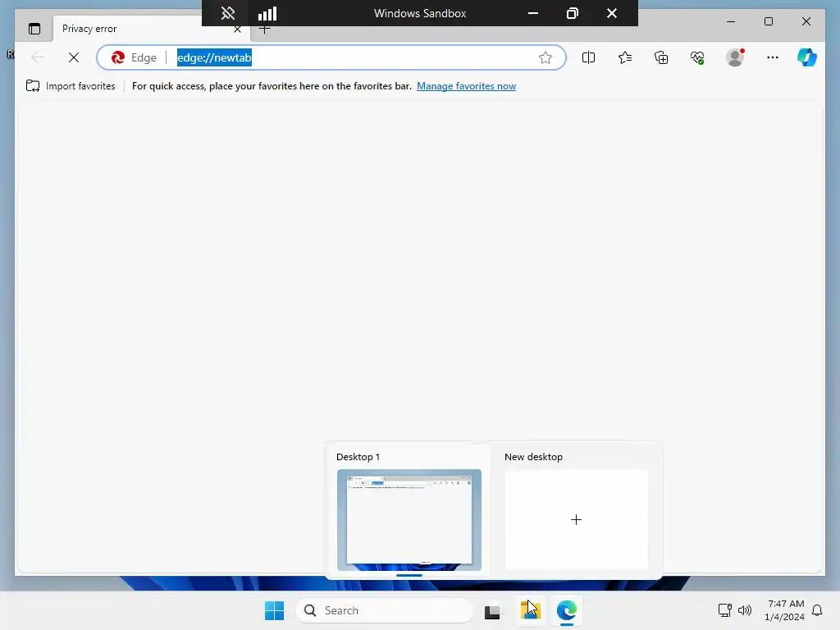Image resolution: width=840 pixels, height=630 pixels.
Task: Open network status tray icon
Action: click(x=725, y=610)
